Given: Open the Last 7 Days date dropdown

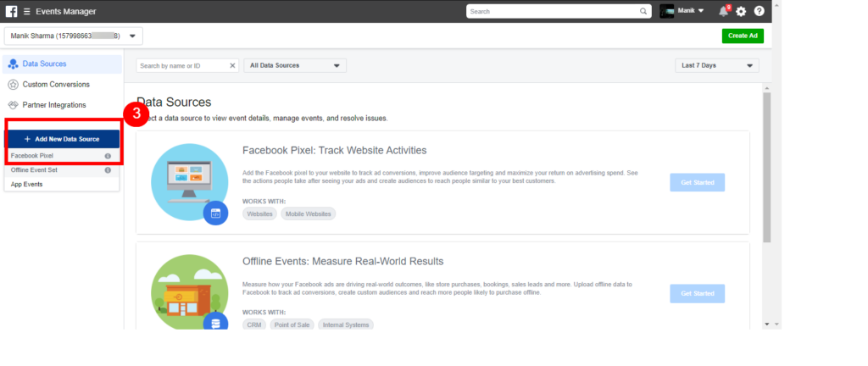Looking at the screenshot, I should coord(717,66).
